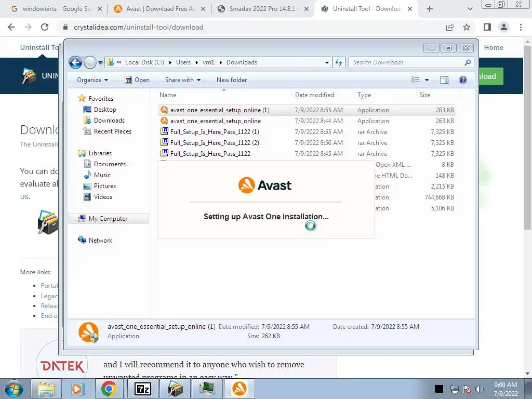This screenshot has height=399, width=532.
Task: Switch to Uninstall Tool Download tab
Action: point(366,9)
